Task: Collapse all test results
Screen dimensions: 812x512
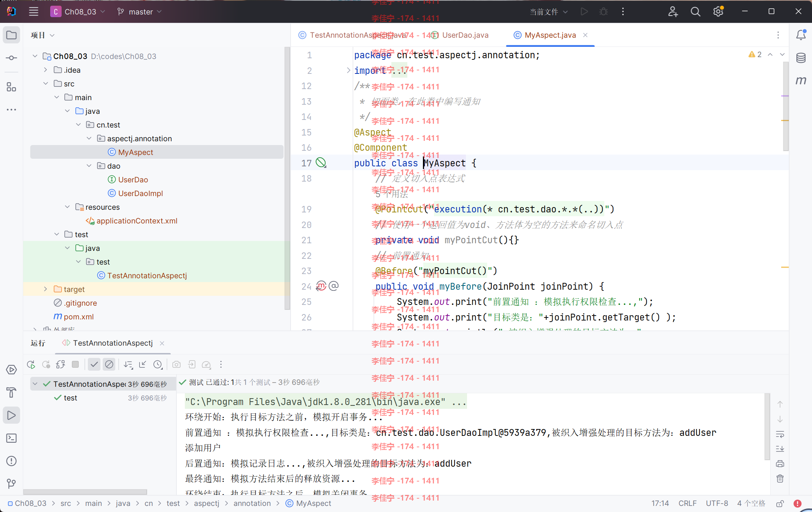Action: pos(143,365)
